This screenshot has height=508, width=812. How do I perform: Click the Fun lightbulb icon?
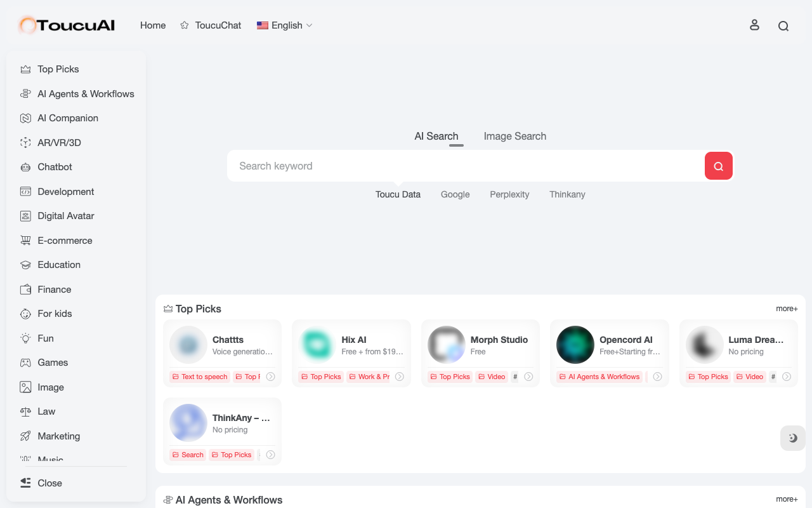point(25,338)
